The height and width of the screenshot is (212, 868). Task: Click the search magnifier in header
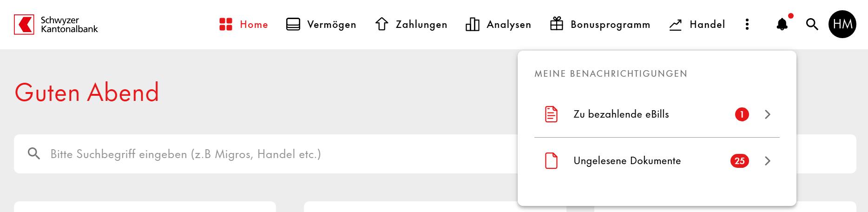812,24
